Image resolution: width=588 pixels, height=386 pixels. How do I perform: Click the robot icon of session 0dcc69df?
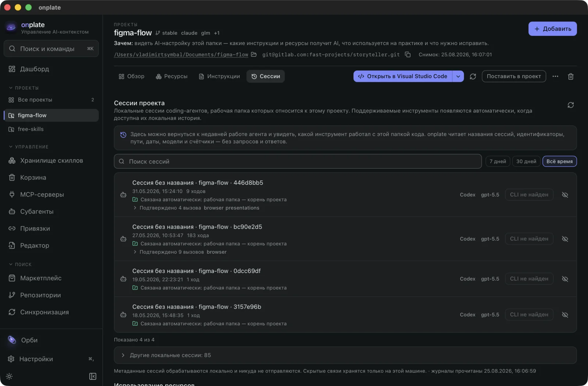point(123,279)
